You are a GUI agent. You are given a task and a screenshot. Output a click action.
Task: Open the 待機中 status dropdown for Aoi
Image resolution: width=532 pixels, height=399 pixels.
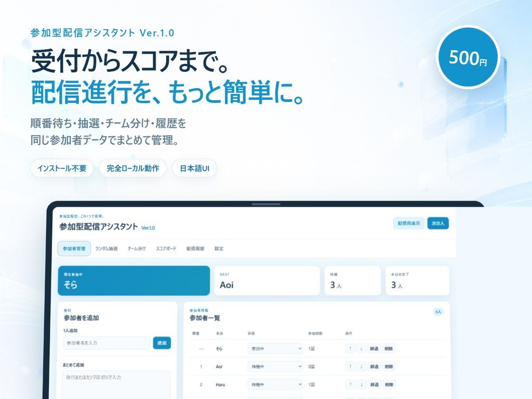(275, 366)
